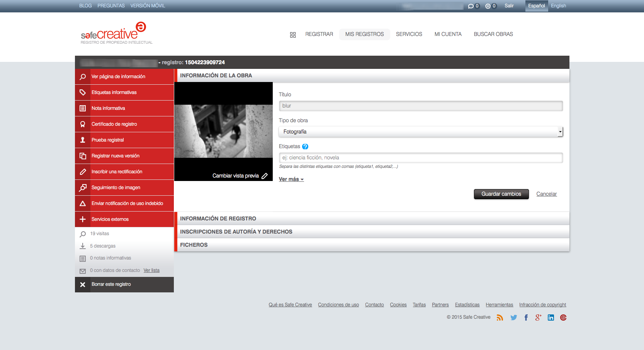Click pencil icon to change preview image

click(x=265, y=176)
